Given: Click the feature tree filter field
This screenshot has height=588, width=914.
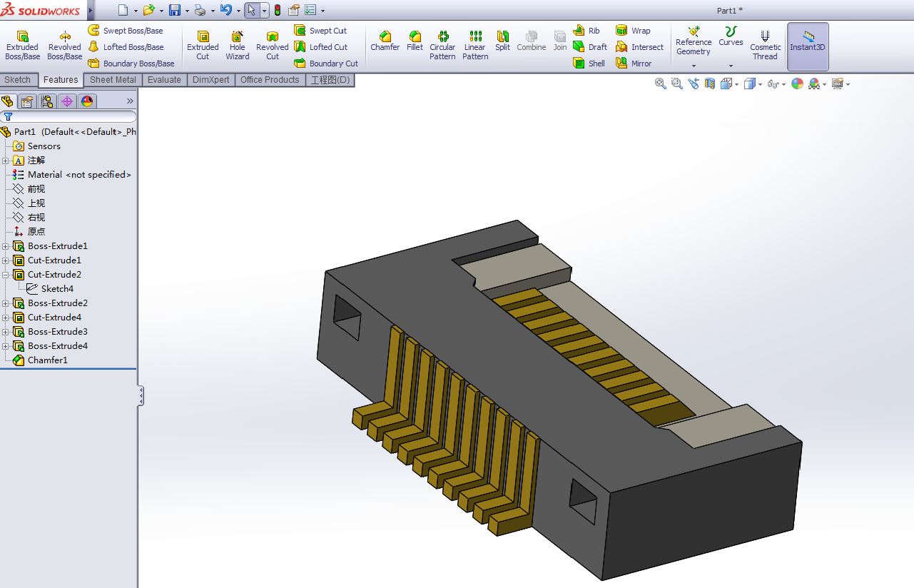Looking at the screenshot, I should [68, 116].
